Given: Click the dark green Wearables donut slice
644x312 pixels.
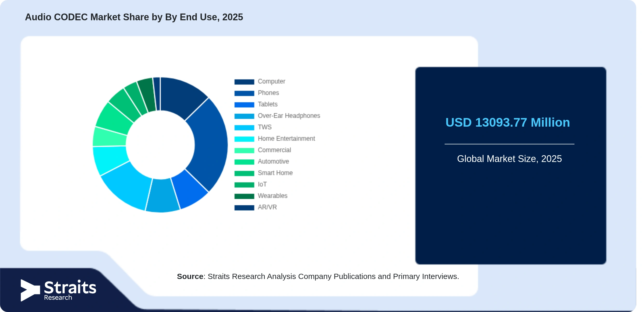Looking at the screenshot, I should point(148,94).
